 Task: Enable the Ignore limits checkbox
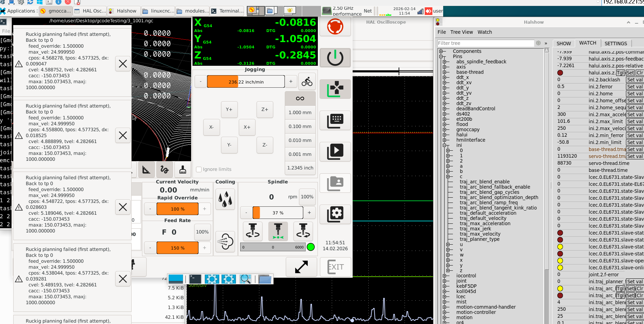pyautogui.click(x=199, y=169)
